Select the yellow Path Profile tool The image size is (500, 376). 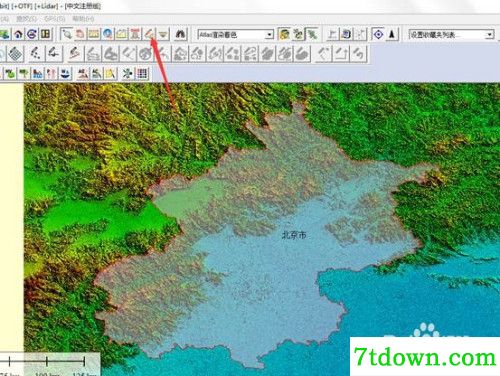point(121,34)
